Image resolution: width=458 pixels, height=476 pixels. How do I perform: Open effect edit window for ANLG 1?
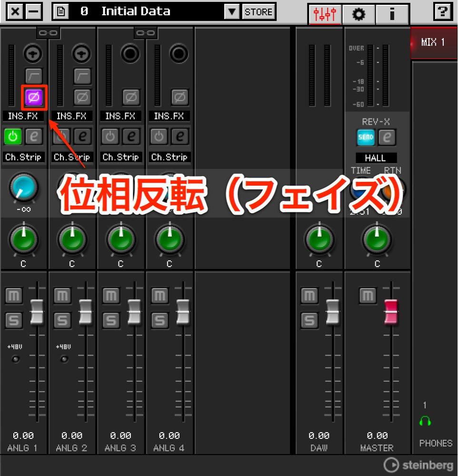click(34, 136)
